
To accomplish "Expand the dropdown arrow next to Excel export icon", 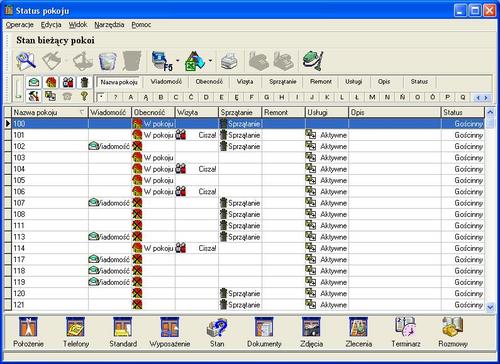I will point(210,61).
